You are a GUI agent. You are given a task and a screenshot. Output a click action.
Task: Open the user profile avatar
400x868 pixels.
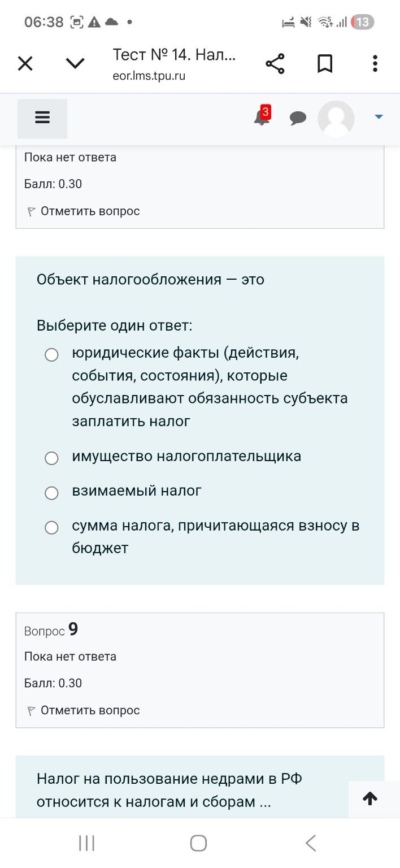pyautogui.click(x=336, y=119)
